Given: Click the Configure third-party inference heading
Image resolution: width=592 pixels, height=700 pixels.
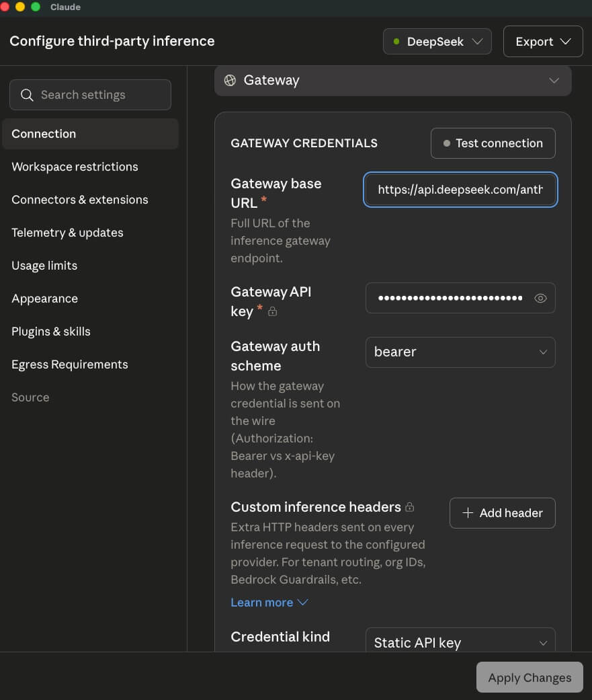Looking at the screenshot, I should pos(112,41).
